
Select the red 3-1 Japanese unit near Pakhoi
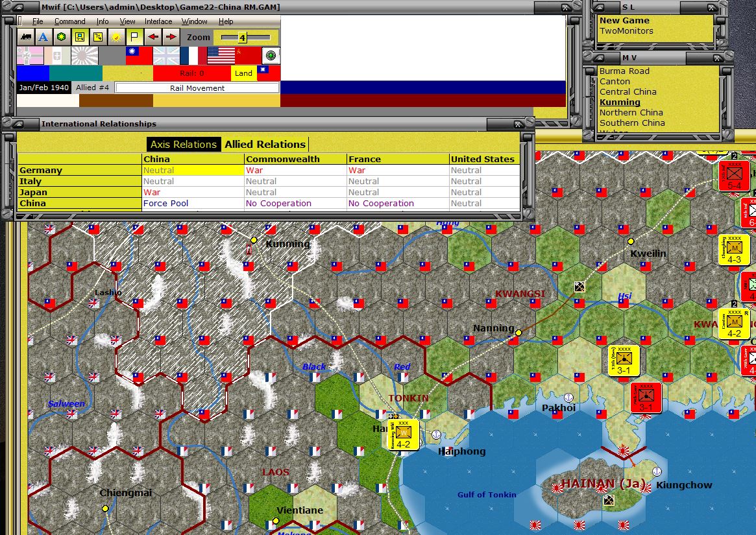pyautogui.click(x=646, y=398)
